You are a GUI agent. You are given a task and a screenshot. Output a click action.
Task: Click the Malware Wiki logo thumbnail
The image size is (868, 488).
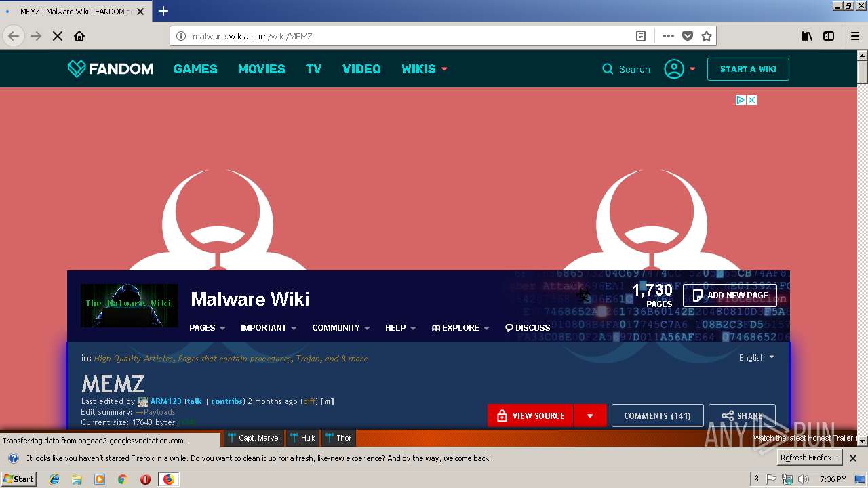[129, 305]
